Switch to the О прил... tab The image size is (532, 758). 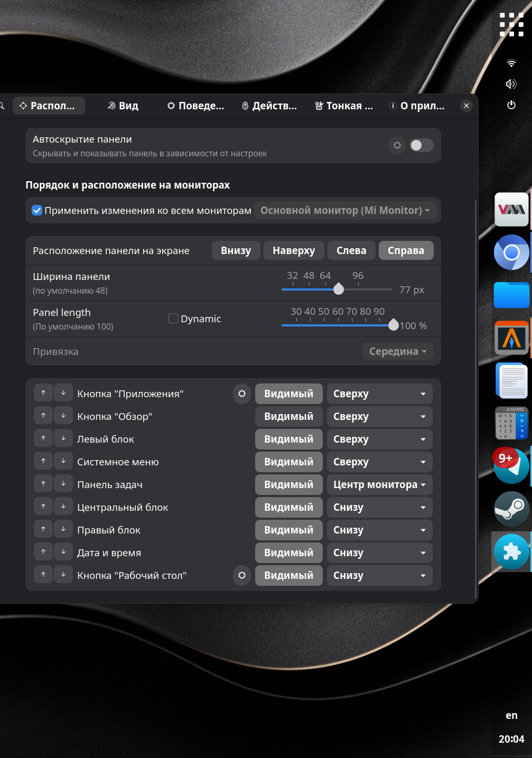click(x=417, y=106)
